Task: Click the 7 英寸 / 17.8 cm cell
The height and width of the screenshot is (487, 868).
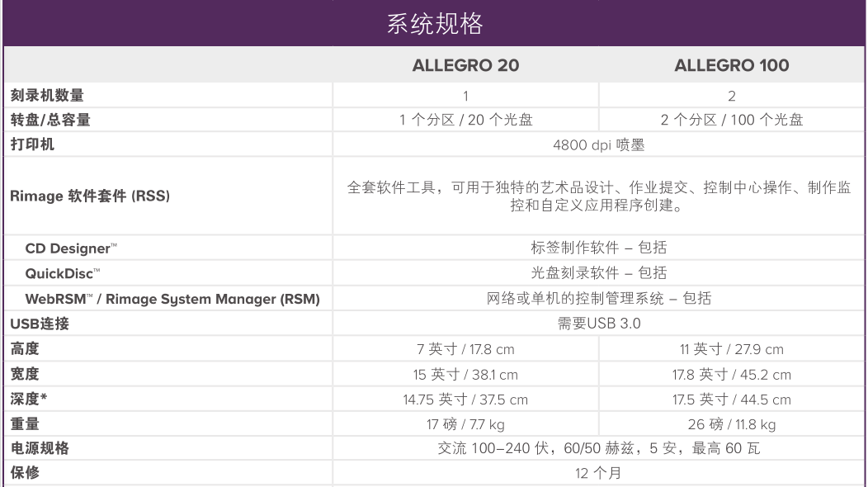Action: click(x=465, y=349)
